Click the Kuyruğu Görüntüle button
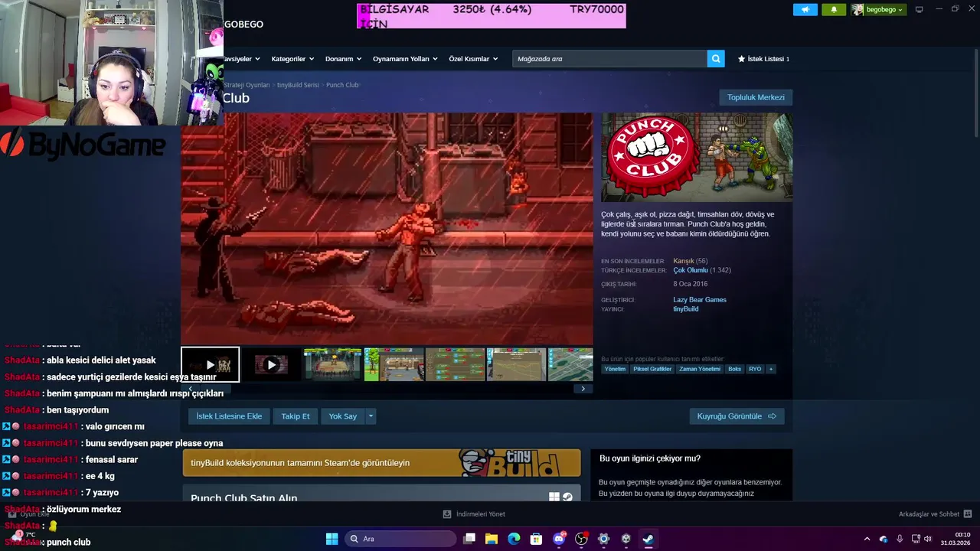 click(737, 416)
